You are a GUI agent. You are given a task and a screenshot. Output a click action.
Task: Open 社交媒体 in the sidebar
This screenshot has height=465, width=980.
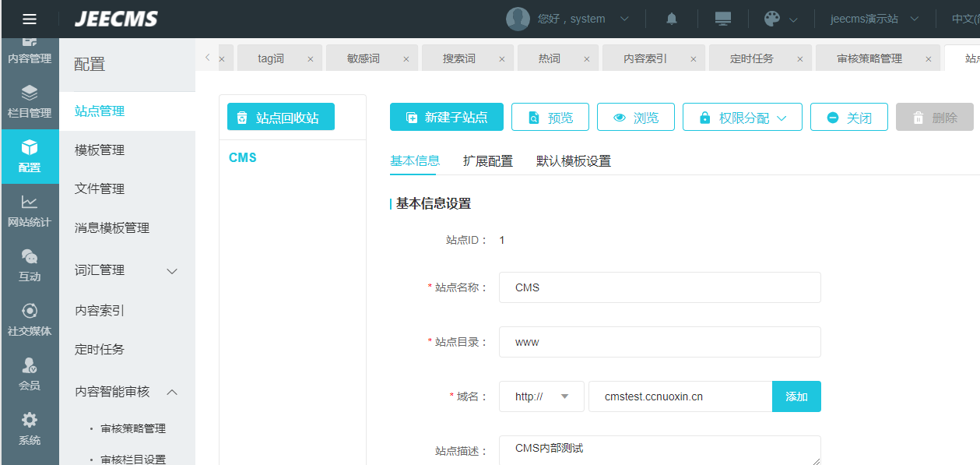tap(30, 319)
